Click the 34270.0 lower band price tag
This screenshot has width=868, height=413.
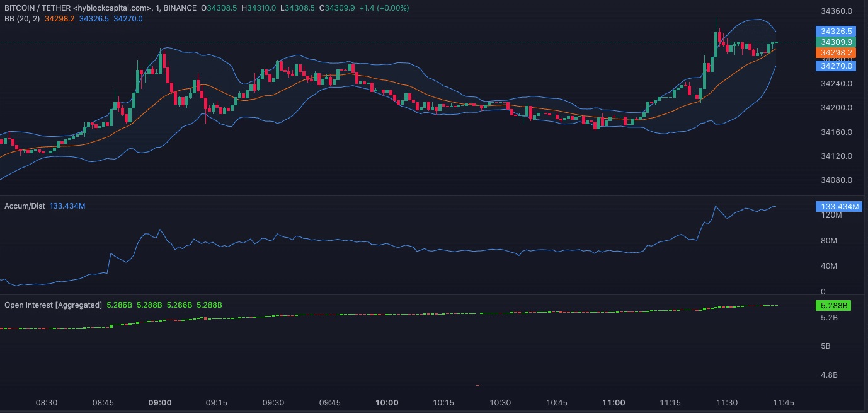pos(836,66)
